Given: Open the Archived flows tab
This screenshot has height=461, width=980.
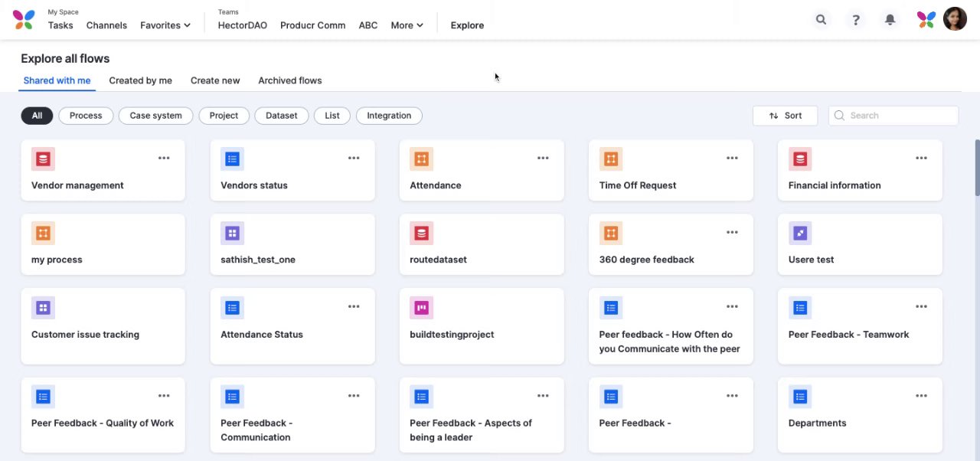Looking at the screenshot, I should coord(289,80).
